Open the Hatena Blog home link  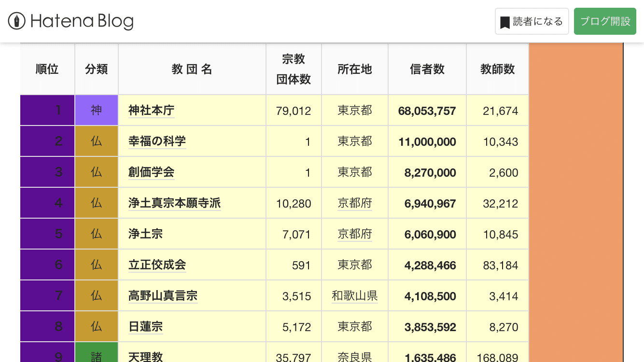coord(71,21)
